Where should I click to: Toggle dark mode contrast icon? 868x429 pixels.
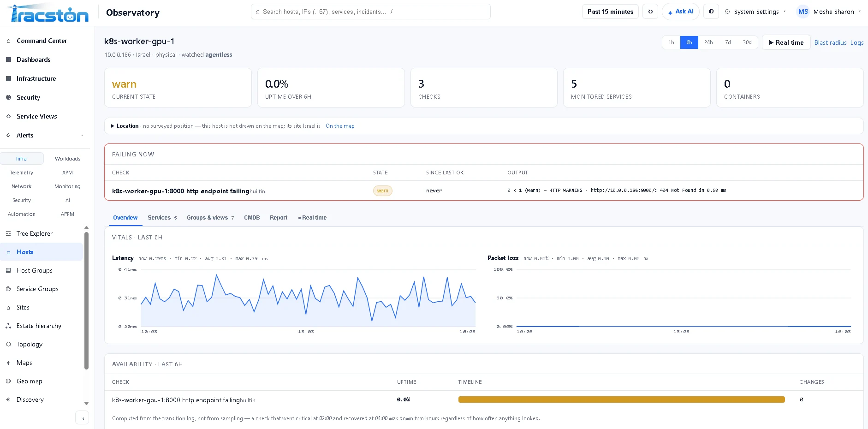tap(711, 12)
